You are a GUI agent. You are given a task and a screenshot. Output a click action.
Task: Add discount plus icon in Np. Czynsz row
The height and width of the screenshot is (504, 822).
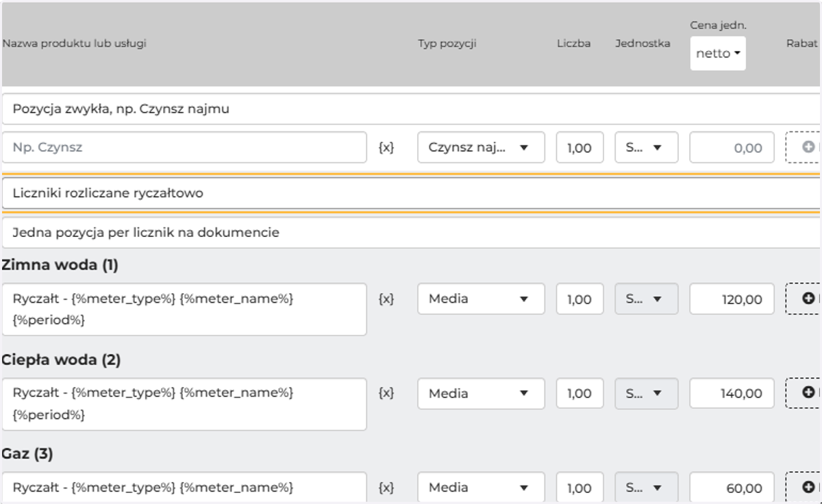[808, 147]
